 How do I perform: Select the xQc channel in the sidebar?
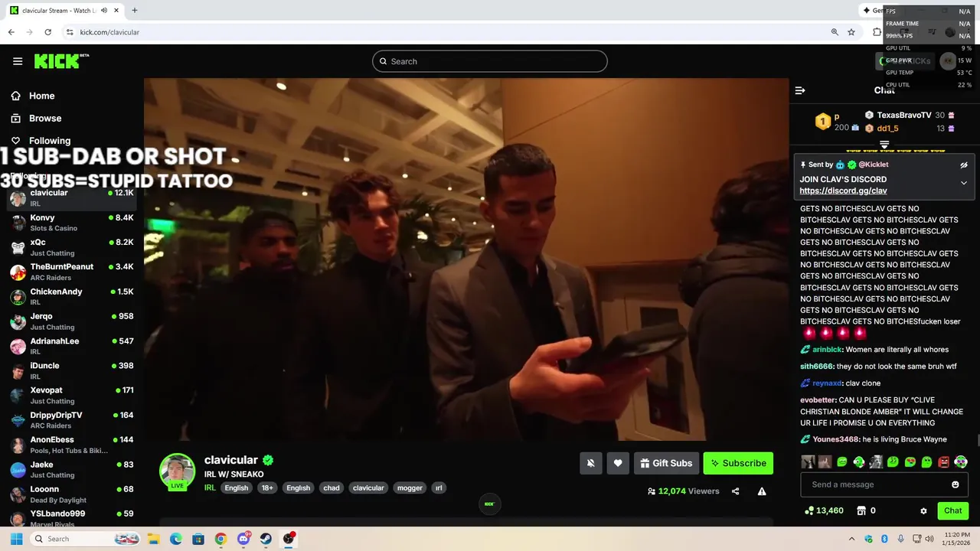pyautogui.click(x=71, y=247)
